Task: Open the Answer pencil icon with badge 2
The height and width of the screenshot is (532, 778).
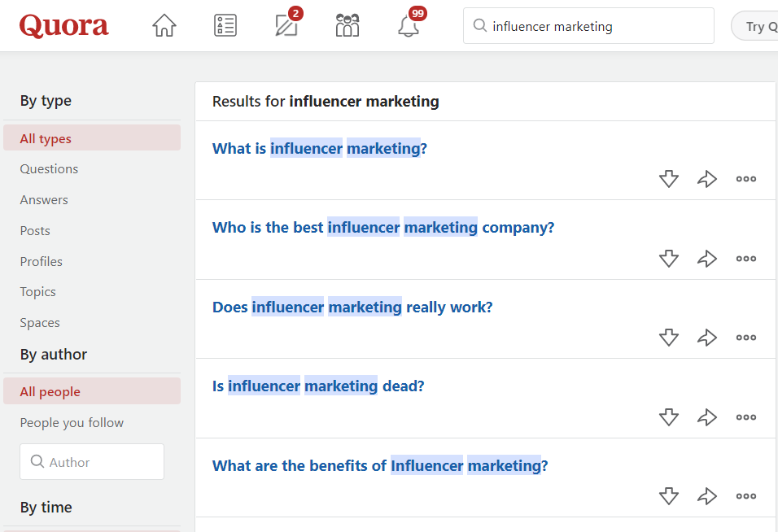Action: coord(286,24)
